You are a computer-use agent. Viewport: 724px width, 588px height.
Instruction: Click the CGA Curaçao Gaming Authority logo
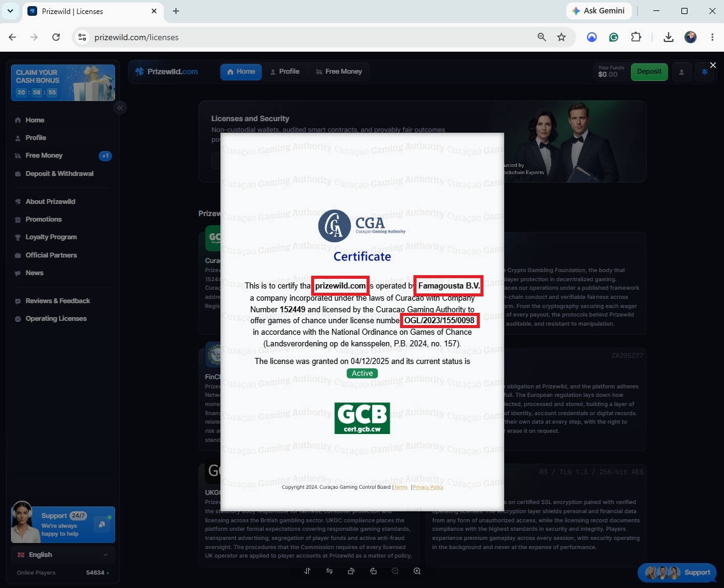click(x=362, y=226)
